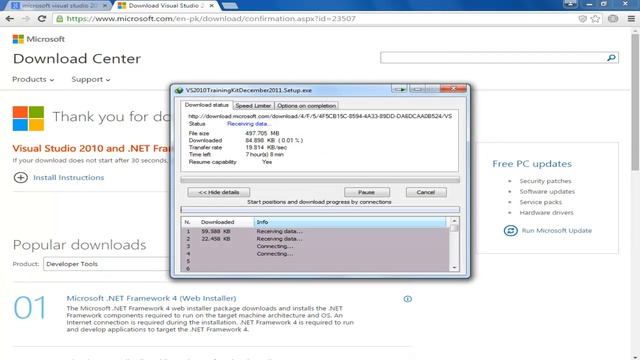Reload the page with the refresh icon
The width and height of the screenshot is (640, 360).
(x=42, y=19)
